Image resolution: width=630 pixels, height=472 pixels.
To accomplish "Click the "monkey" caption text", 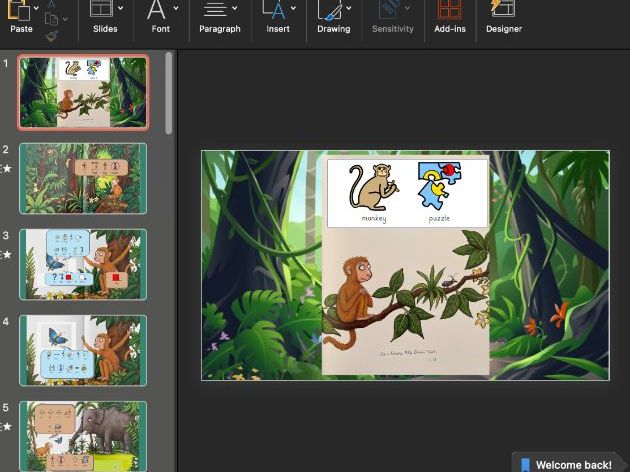I will pos(374,219).
